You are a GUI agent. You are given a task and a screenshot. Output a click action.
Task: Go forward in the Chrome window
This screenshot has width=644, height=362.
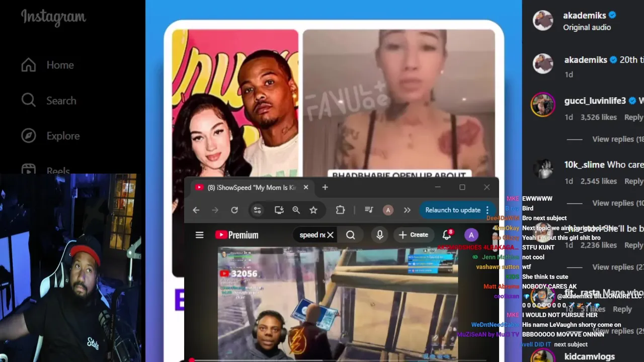pyautogui.click(x=215, y=210)
